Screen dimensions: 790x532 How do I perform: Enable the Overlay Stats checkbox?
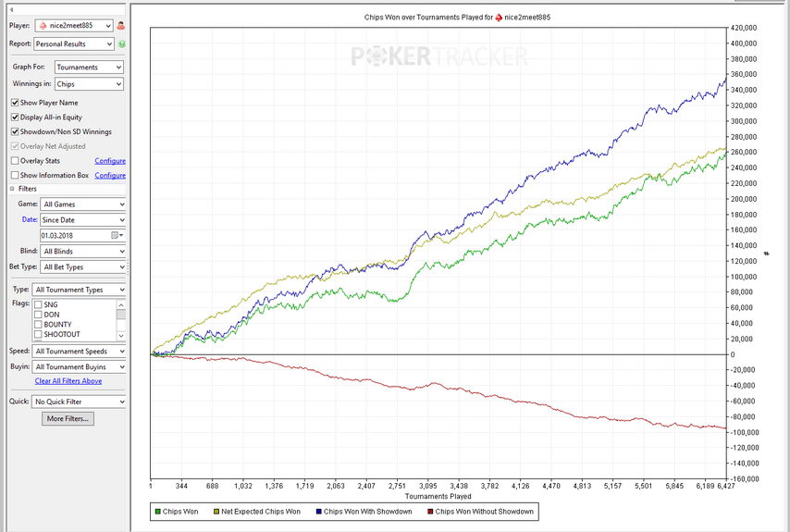15,161
